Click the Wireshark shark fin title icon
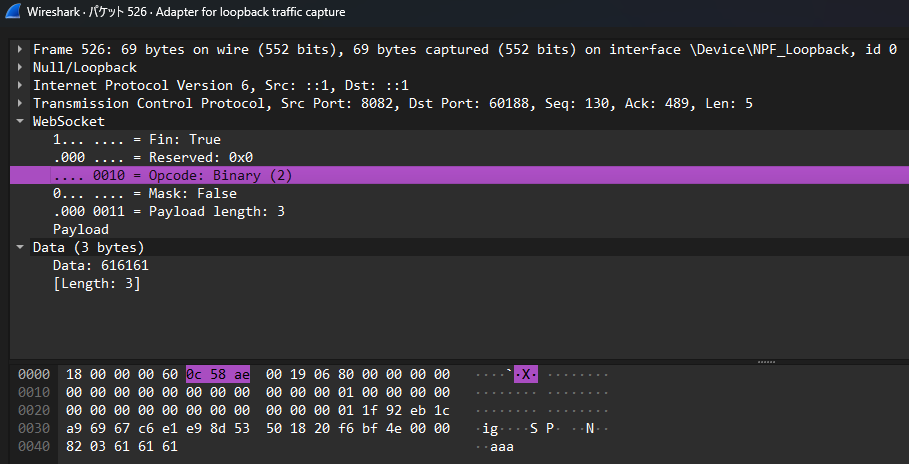The width and height of the screenshot is (909, 464). click(x=12, y=11)
